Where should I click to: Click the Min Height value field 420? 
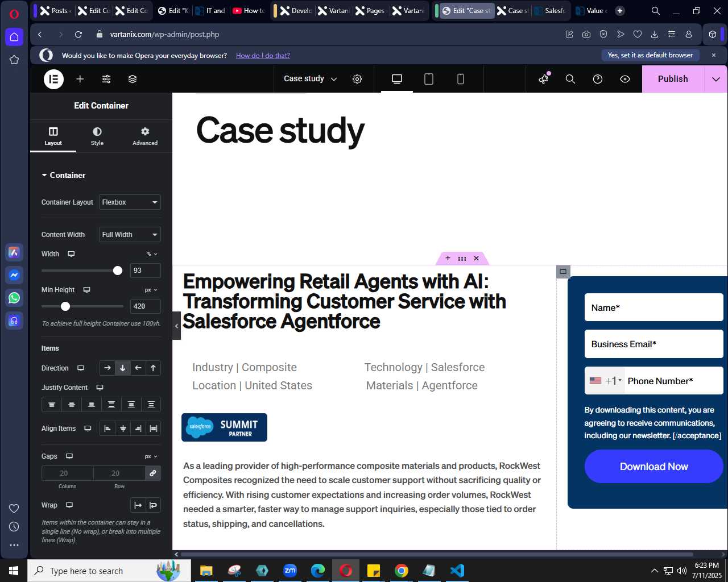click(x=145, y=306)
